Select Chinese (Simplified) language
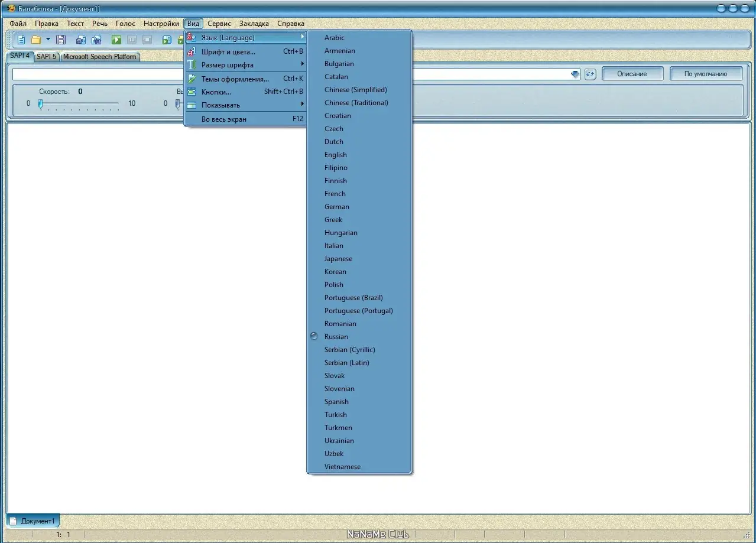Viewport: 756px width, 543px height. pos(359,90)
